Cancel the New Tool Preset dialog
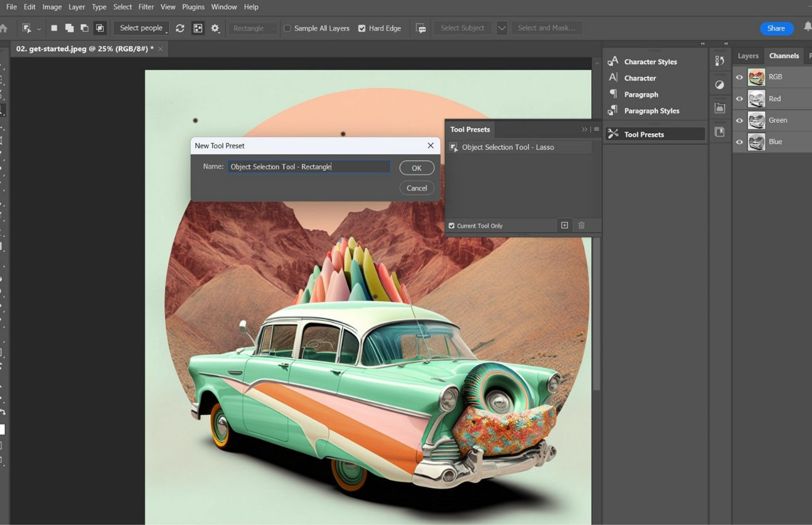The image size is (812, 525). point(416,188)
